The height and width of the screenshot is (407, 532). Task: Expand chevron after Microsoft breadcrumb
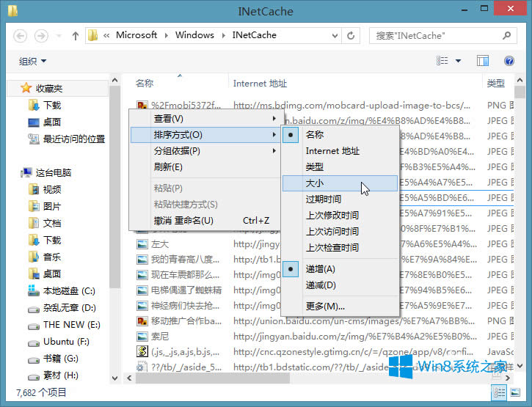pos(167,35)
